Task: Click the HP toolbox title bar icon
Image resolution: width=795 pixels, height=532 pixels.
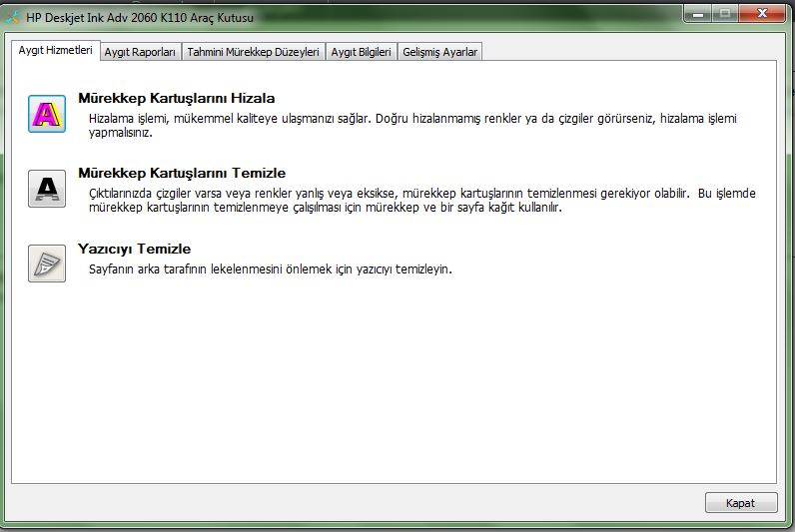Action: 12,18
